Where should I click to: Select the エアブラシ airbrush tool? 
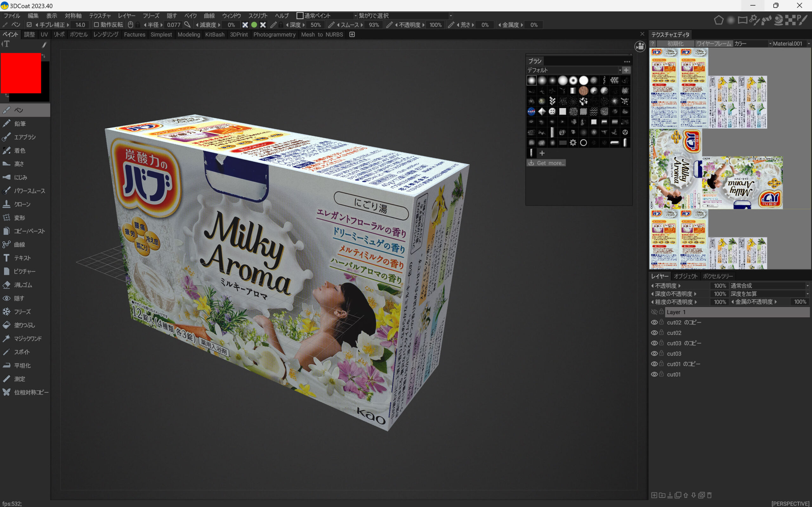(24, 137)
